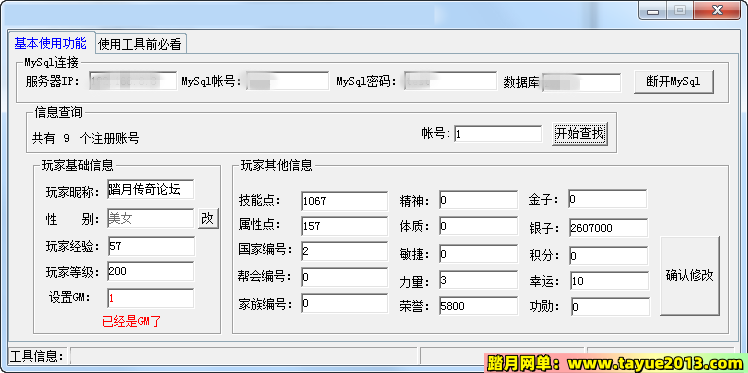This screenshot has height=373, width=748.
Task: Click the 帐号 search field
Action: [x=498, y=134]
